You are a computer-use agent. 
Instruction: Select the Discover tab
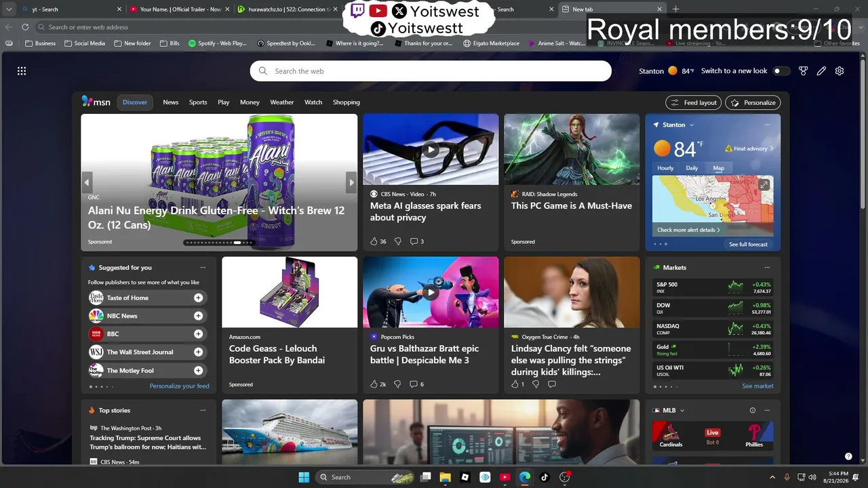coord(135,102)
